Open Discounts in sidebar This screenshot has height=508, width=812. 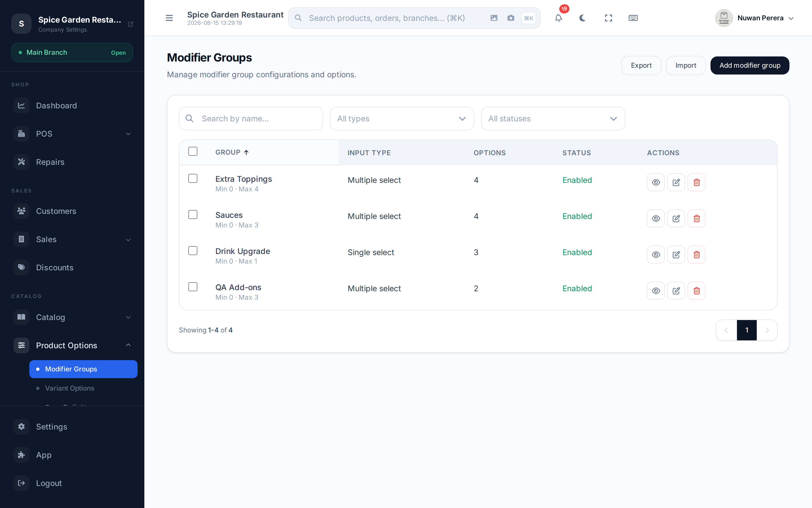(72, 268)
